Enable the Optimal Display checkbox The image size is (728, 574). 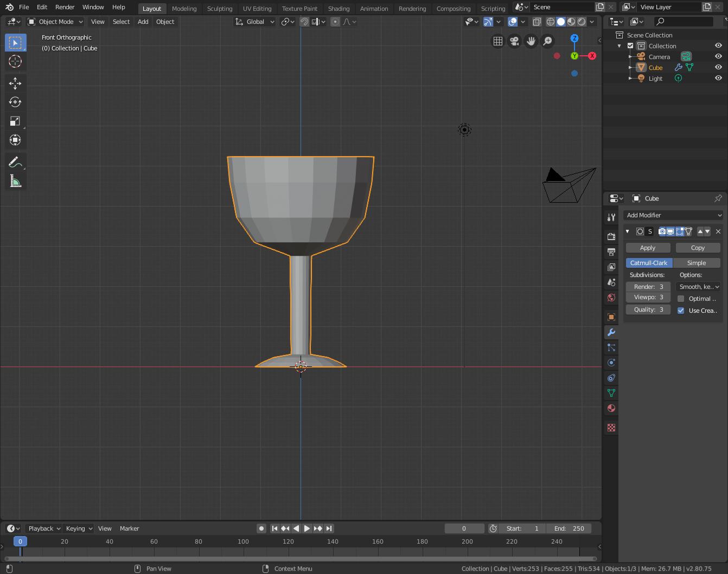point(681,299)
